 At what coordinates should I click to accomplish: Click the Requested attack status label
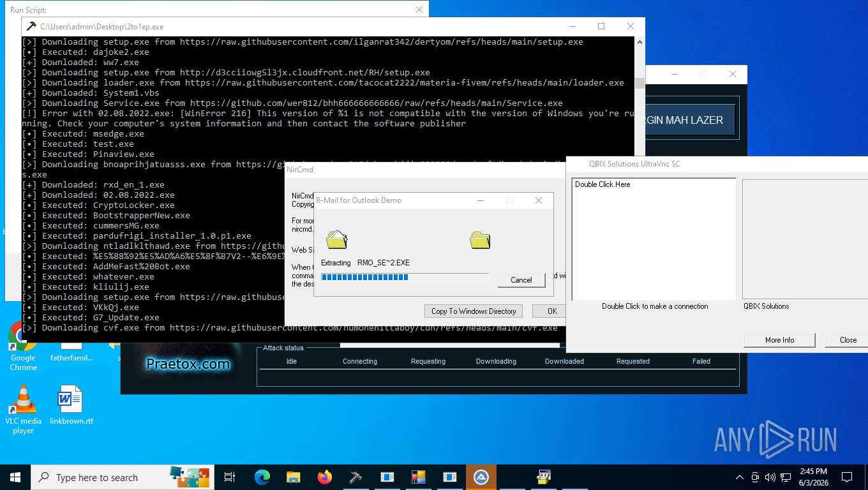pos(632,361)
